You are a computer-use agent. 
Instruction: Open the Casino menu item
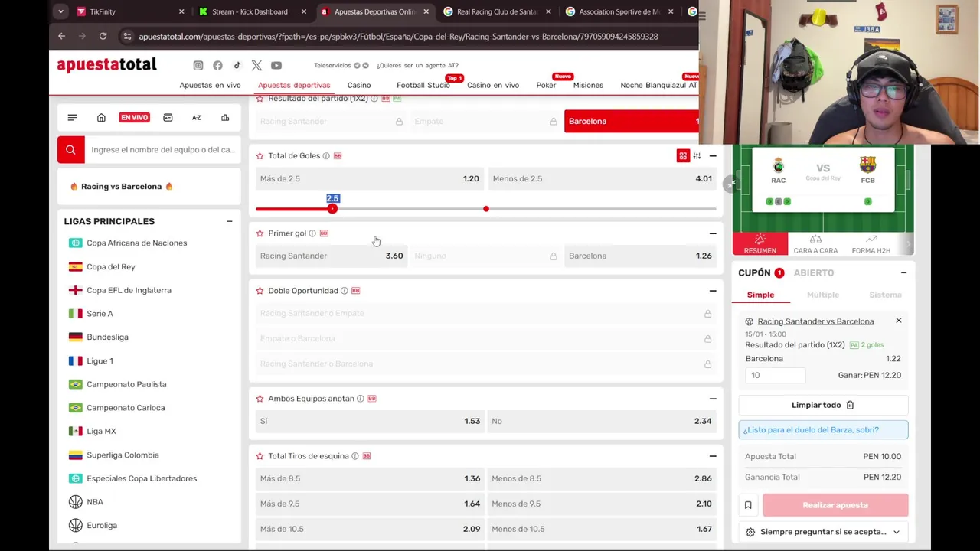(x=359, y=85)
